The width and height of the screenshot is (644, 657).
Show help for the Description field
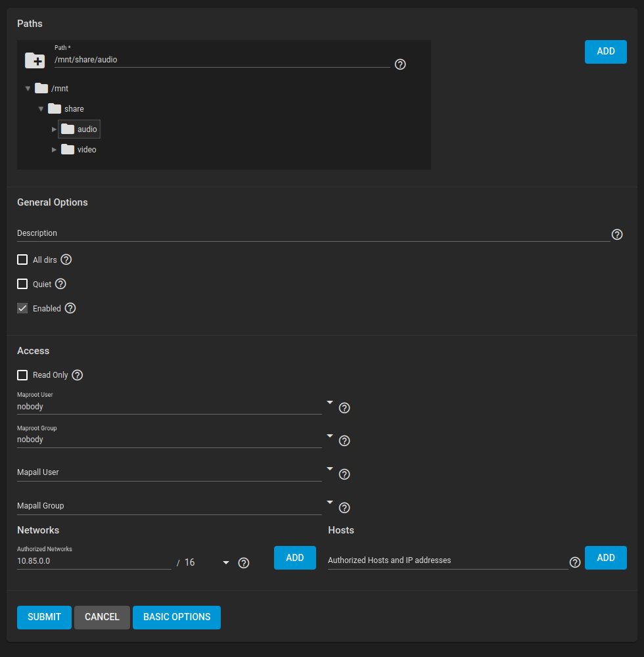[617, 235]
